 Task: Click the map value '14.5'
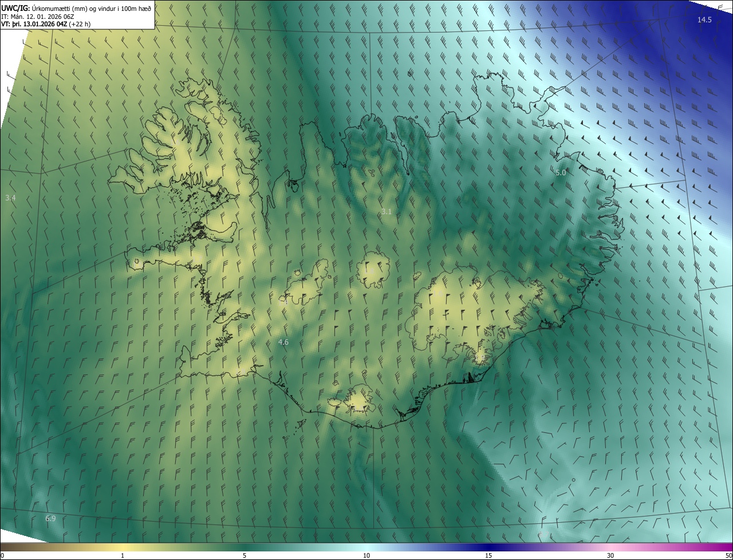point(704,20)
